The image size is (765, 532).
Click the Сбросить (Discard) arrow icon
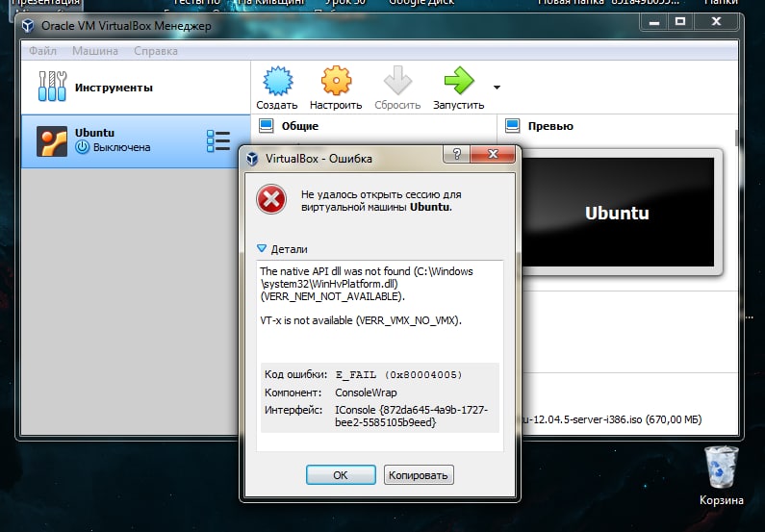tap(397, 81)
